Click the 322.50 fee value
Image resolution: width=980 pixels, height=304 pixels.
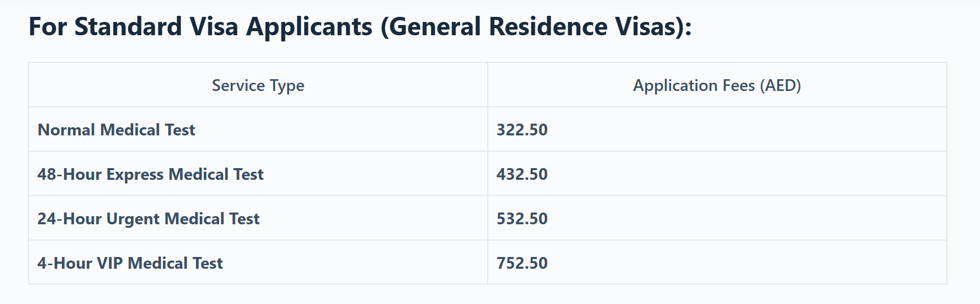[x=522, y=130]
